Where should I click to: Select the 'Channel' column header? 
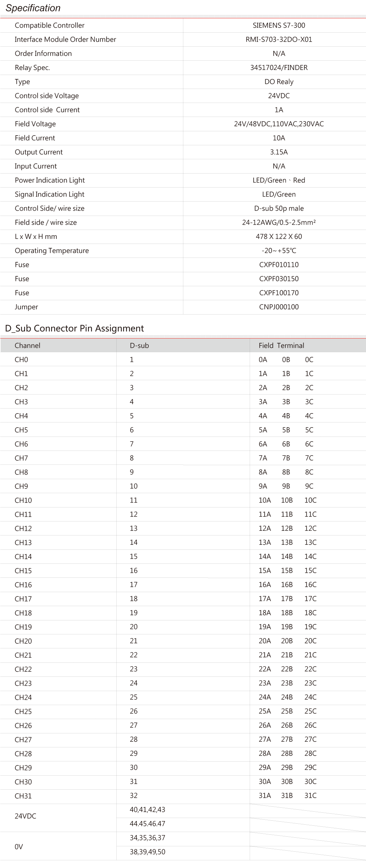(27, 346)
